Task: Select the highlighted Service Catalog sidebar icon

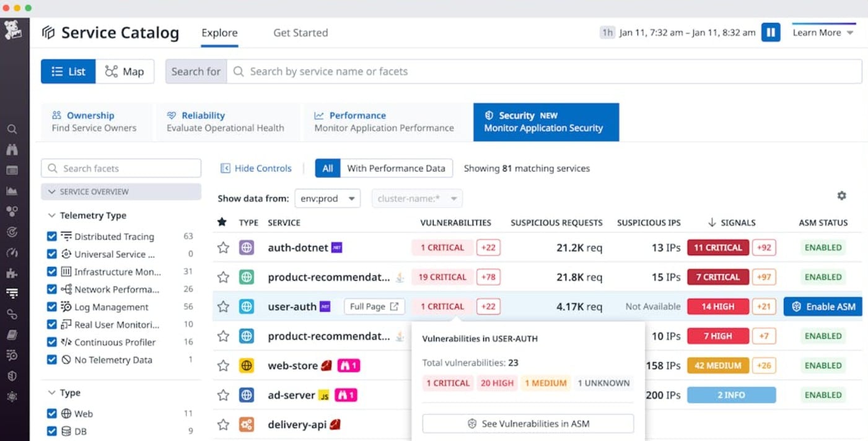Action: [12, 292]
